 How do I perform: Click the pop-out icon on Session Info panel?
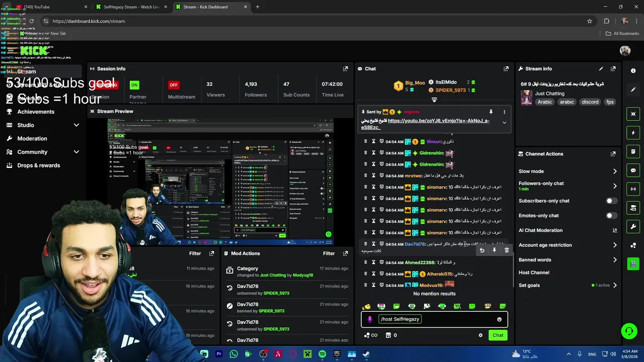(x=345, y=69)
